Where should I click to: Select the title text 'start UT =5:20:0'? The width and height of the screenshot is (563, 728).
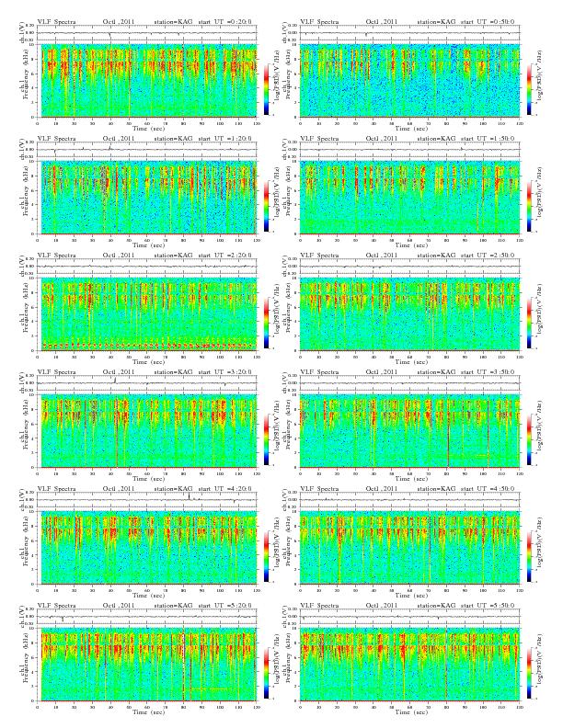[x=224, y=606]
